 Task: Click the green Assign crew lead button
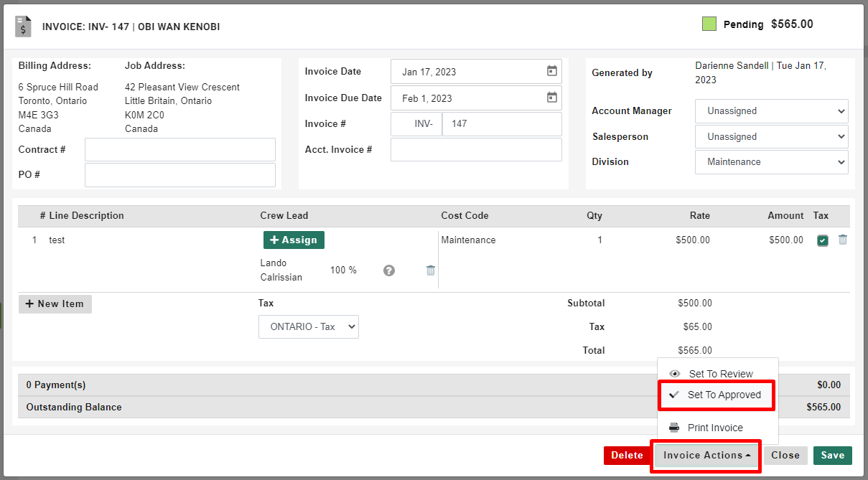coord(294,240)
